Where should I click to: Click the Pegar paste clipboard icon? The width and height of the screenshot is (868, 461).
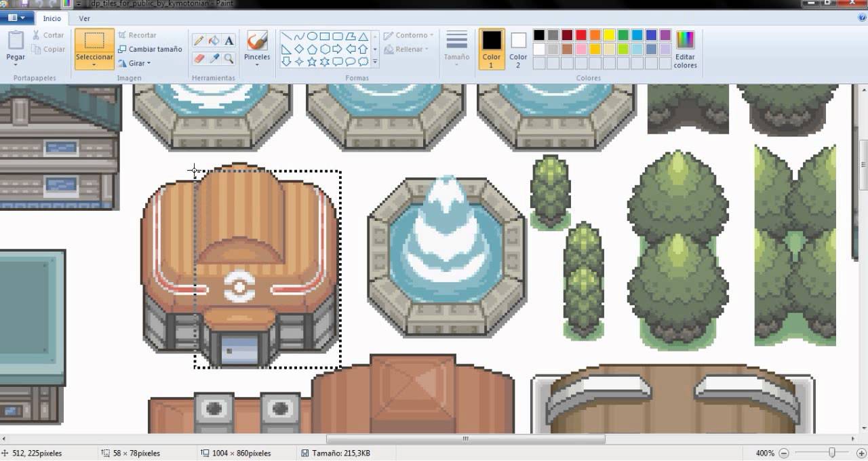click(x=16, y=40)
